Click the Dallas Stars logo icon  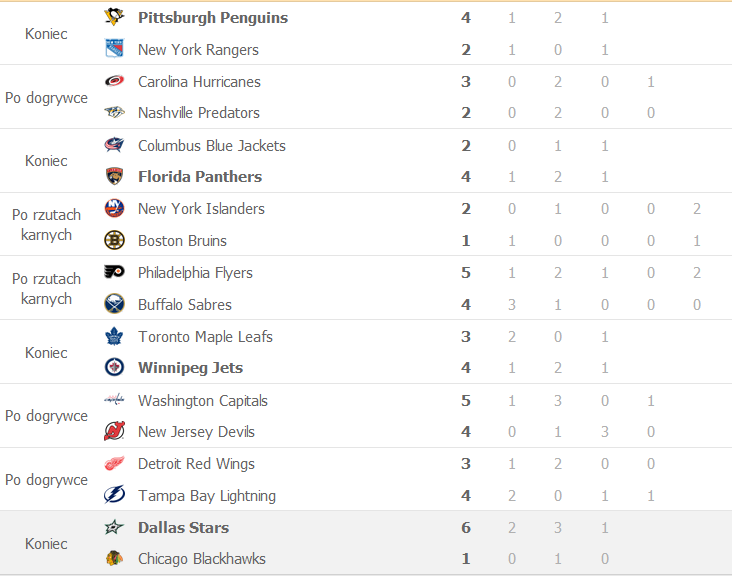pyautogui.click(x=114, y=527)
